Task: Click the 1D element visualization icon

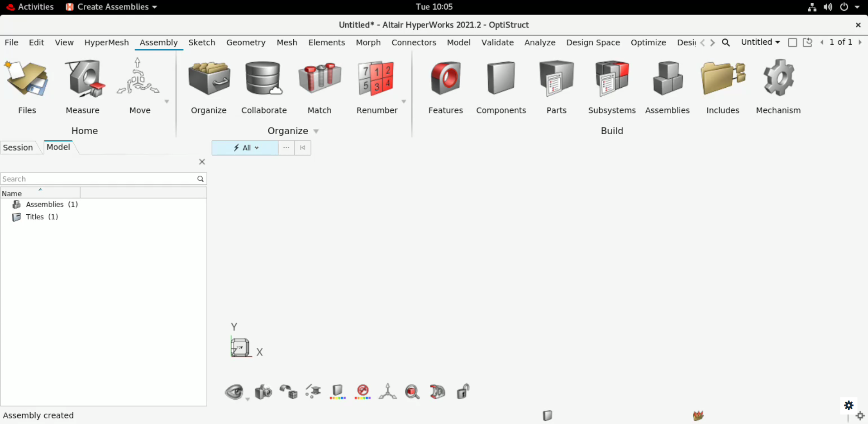Action: tap(313, 391)
